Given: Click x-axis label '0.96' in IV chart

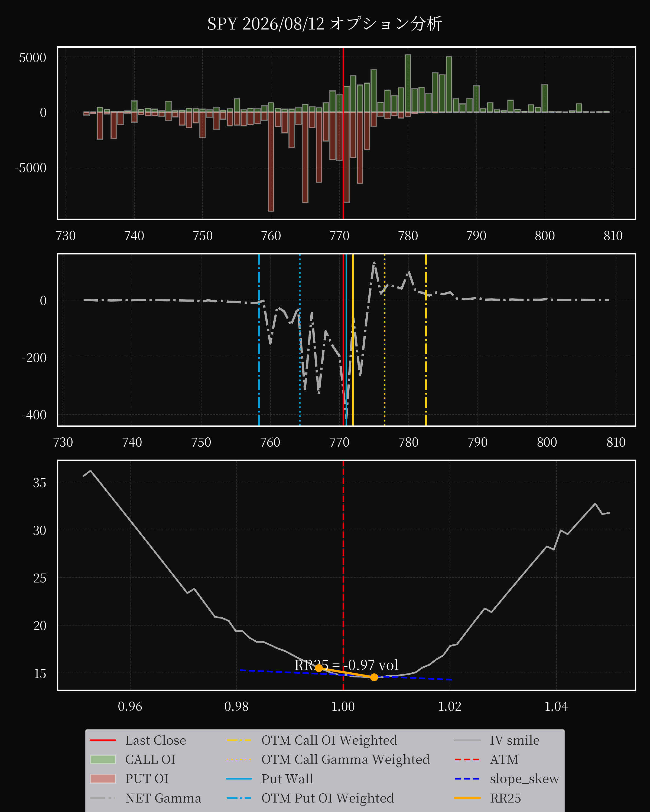Looking at the screenshot, I should click(x=130, y=706).
